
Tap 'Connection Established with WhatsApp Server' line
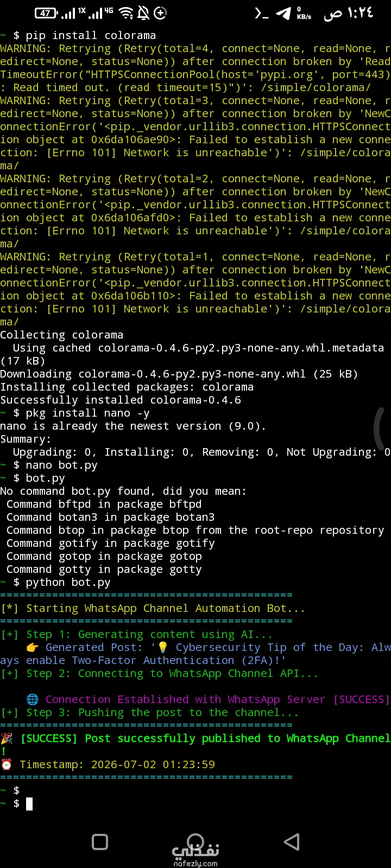click(x=218, y=699)
